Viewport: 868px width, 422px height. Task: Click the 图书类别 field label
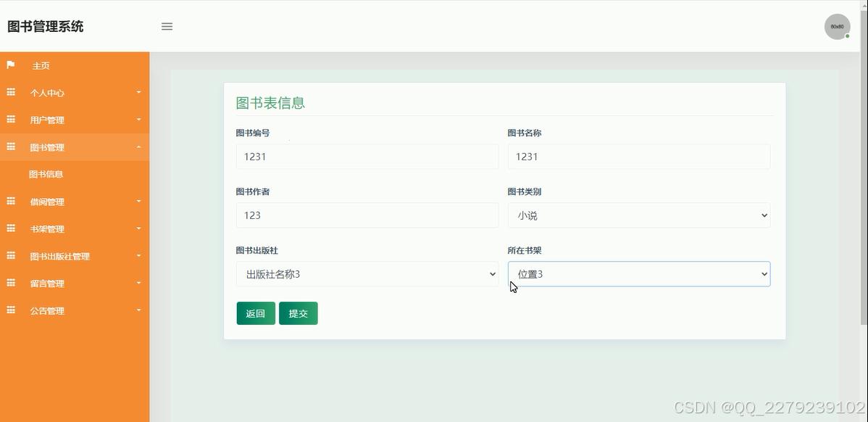525,191
